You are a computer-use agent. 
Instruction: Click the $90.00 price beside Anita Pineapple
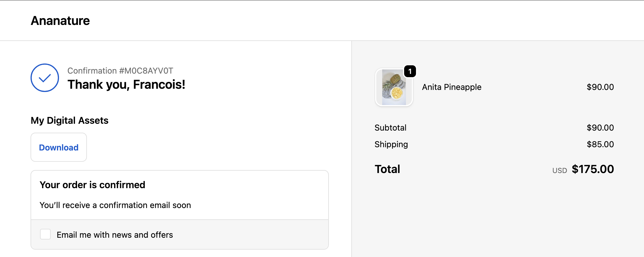pyautogui.click(x=600, y=87)
